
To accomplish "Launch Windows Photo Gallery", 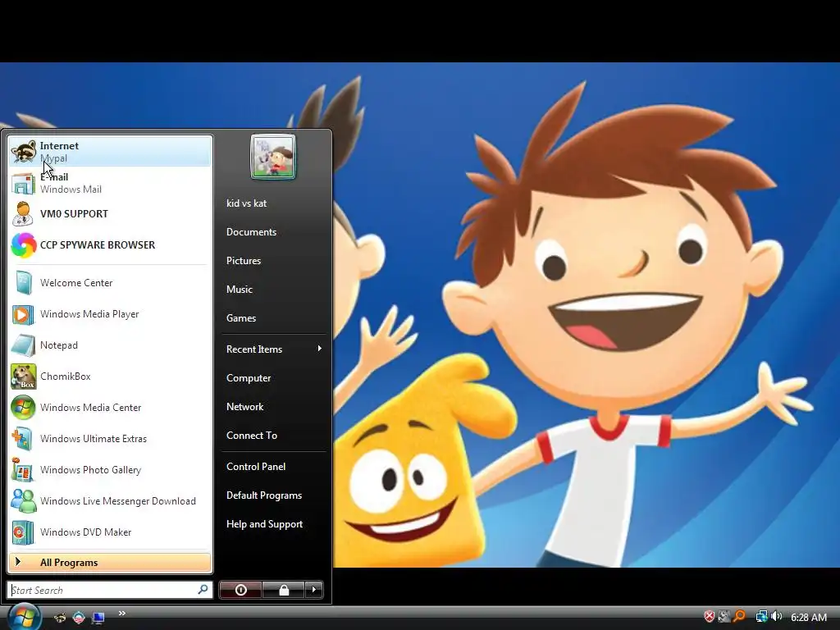I will tap(110, 470).
